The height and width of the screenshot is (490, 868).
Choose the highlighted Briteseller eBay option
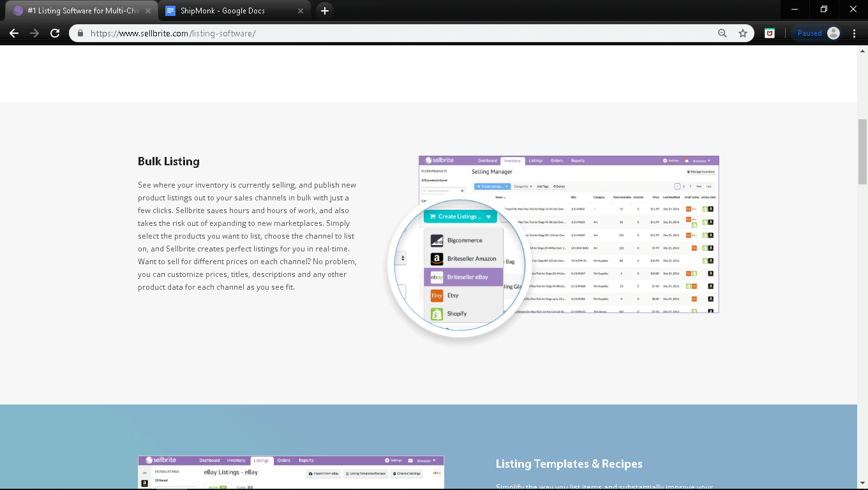[x=467, y=277]
